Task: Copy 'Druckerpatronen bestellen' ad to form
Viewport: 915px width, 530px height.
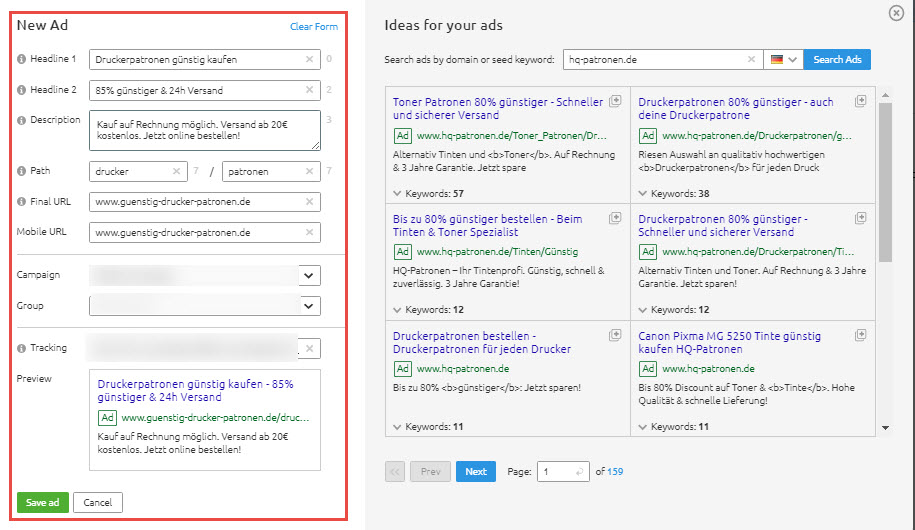Action: [x=615, y=335]
